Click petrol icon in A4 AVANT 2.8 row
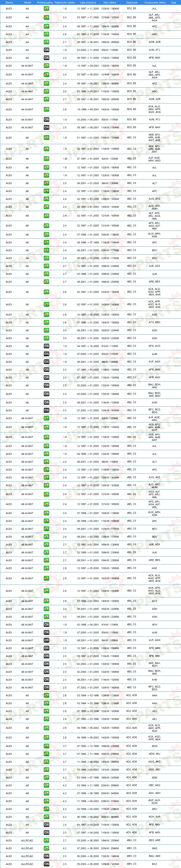The width and height of the screenshot is (181, 868). 47,109
